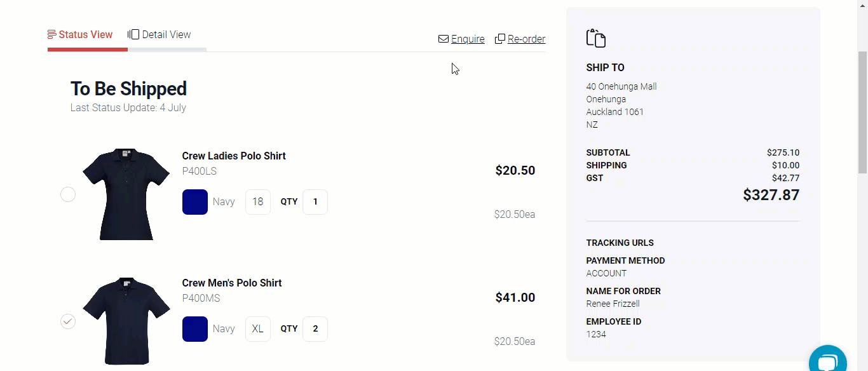
Task: Click the Enquire link
Action: click(x=468, y=39)
